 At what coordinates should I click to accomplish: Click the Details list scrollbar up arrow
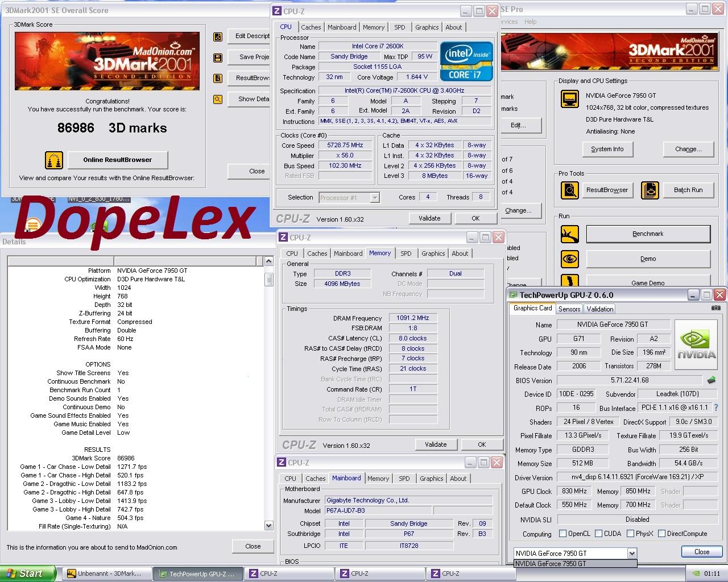[268, 261]
